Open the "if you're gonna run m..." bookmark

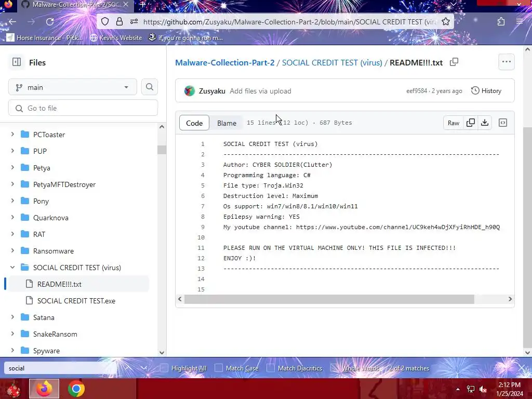(185, 37)
